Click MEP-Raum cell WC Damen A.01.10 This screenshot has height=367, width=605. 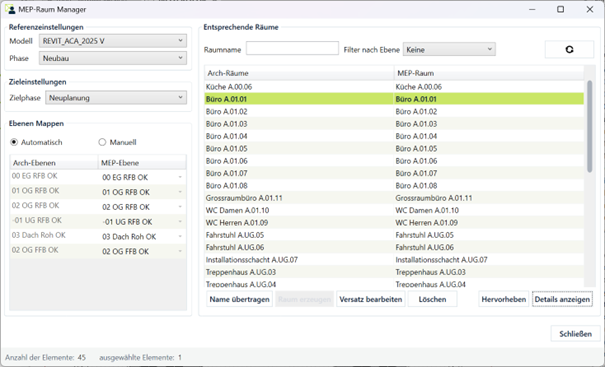tap(488, 210)
